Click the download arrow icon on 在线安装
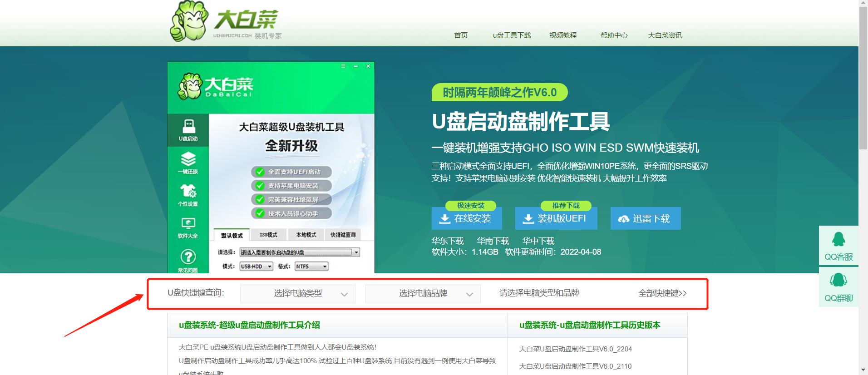Screen dimensions: 868x375 pos(445,219)
